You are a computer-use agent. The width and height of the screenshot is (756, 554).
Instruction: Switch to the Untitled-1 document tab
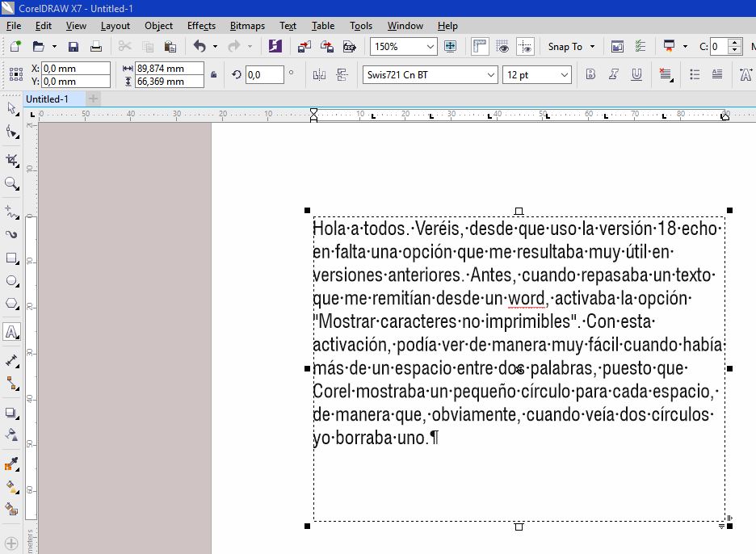pyautogui.click(x=47, y=99)
